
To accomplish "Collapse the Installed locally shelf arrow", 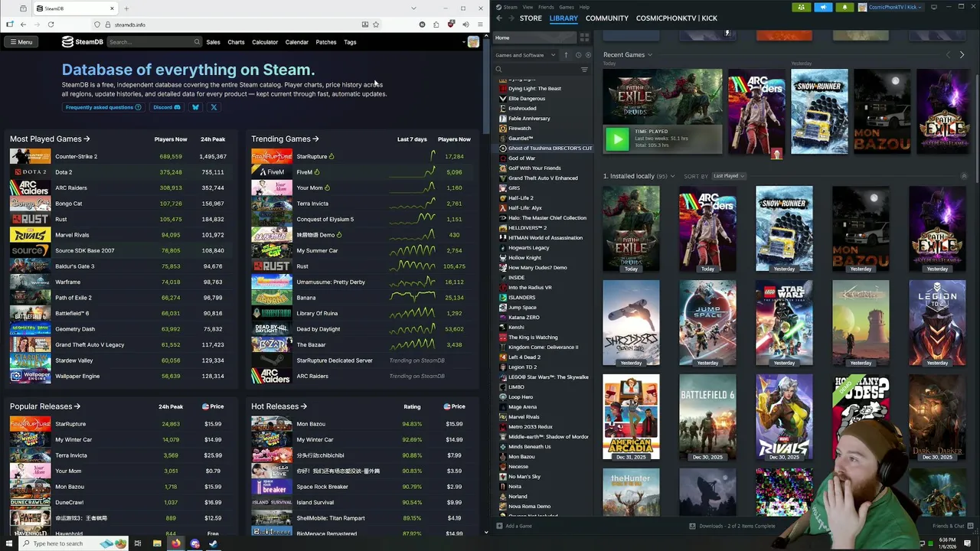I will (964, 177).
